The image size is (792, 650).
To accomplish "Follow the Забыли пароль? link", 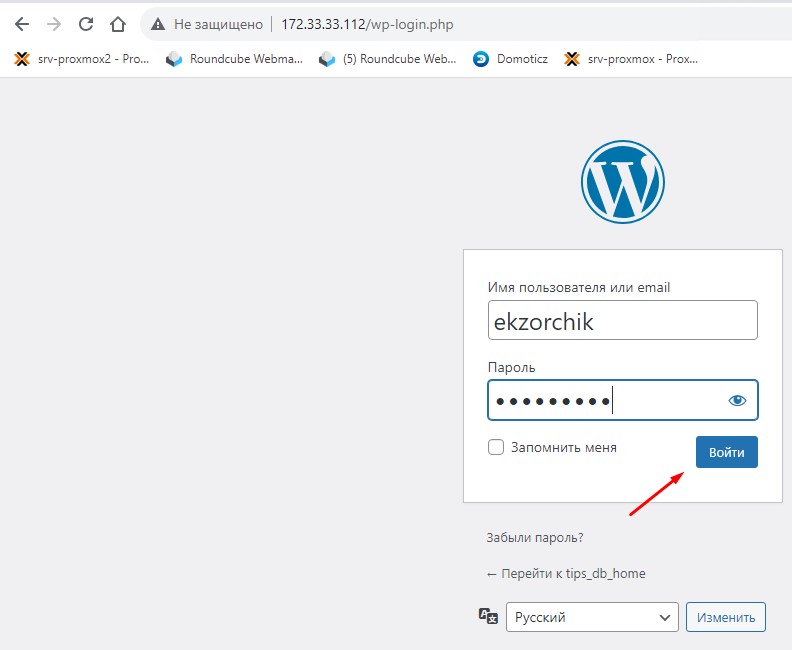I will pos(534,537).
